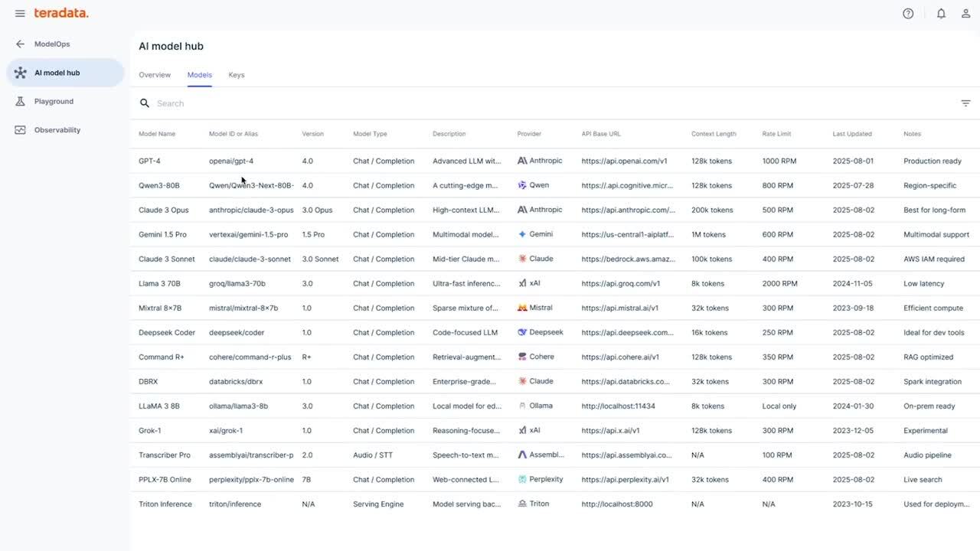Select the Models tab
This screenshot has height=551, width=980.
tap(200, 75)
